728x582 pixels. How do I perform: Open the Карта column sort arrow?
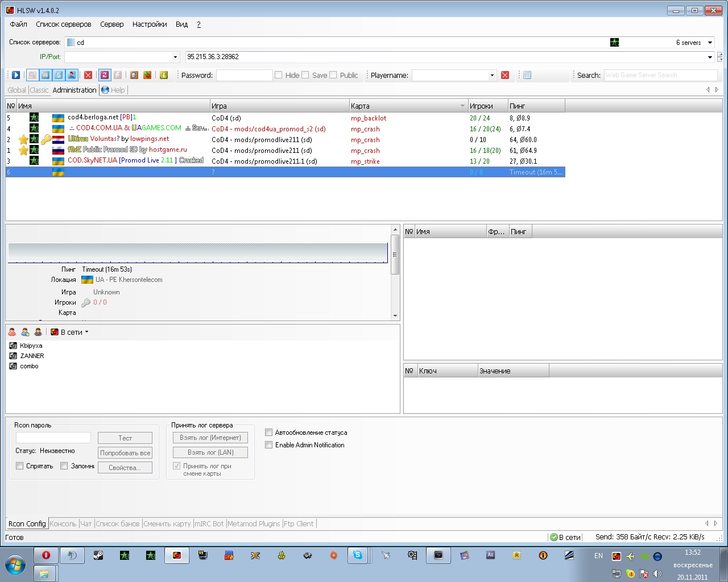click(x=462, y=106)
